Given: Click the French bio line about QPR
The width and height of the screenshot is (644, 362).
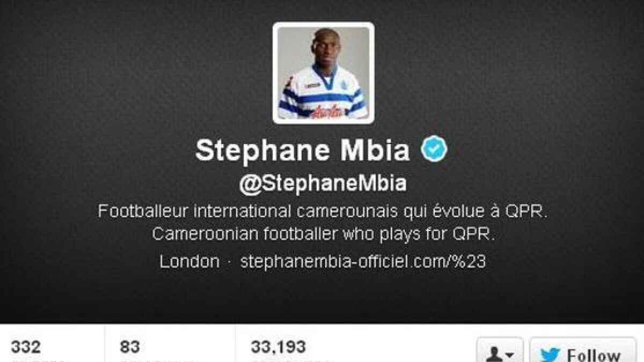Looking at the screenshot, I should (x=323, y=211).
